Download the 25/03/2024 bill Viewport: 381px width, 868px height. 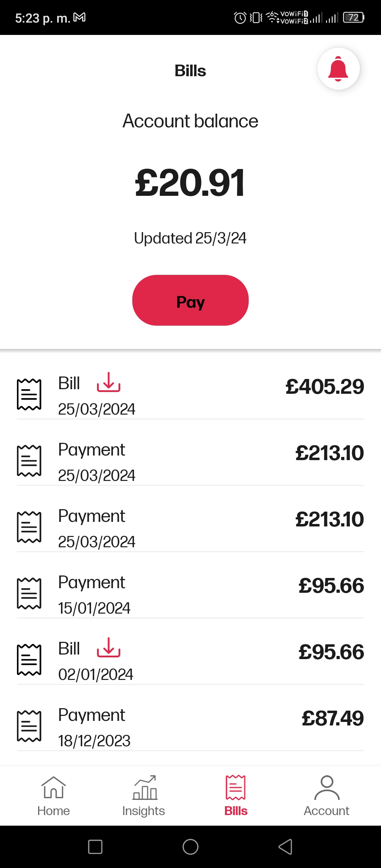tap(109, 382)
